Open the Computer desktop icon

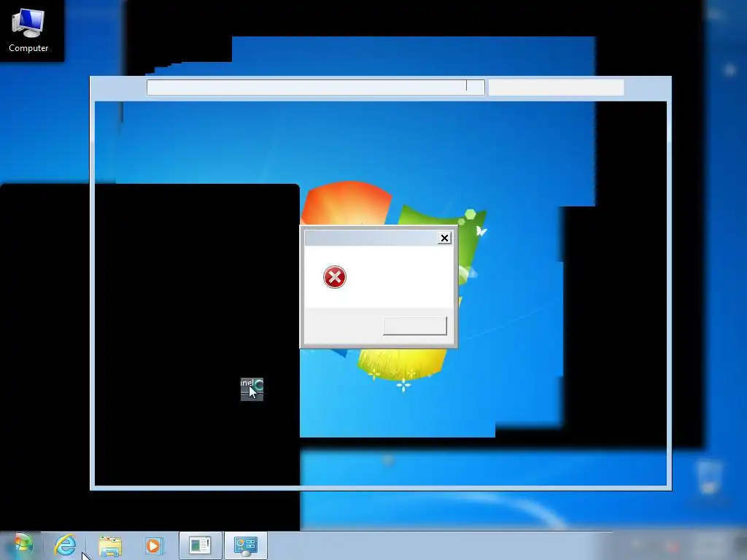coord(28,29)
